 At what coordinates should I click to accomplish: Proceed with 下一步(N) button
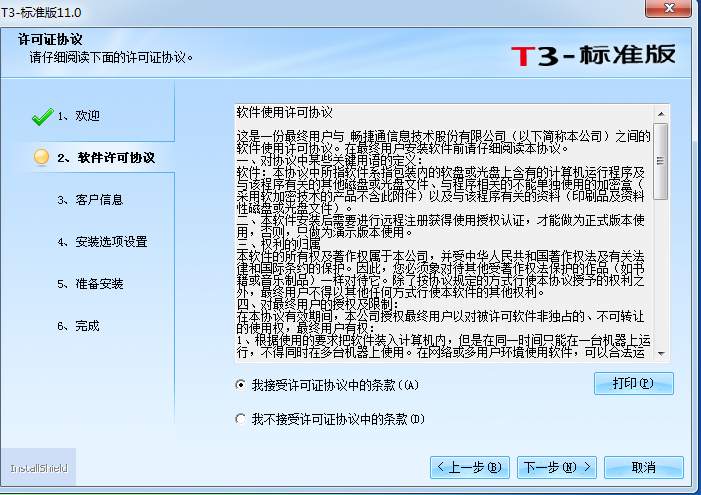(x=557, y=467)
